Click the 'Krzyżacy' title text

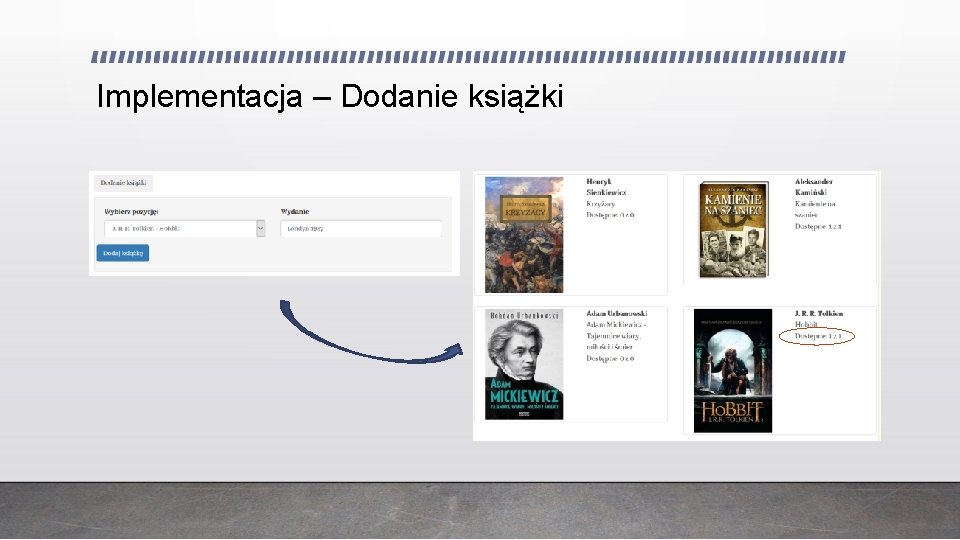pos(601,204)
